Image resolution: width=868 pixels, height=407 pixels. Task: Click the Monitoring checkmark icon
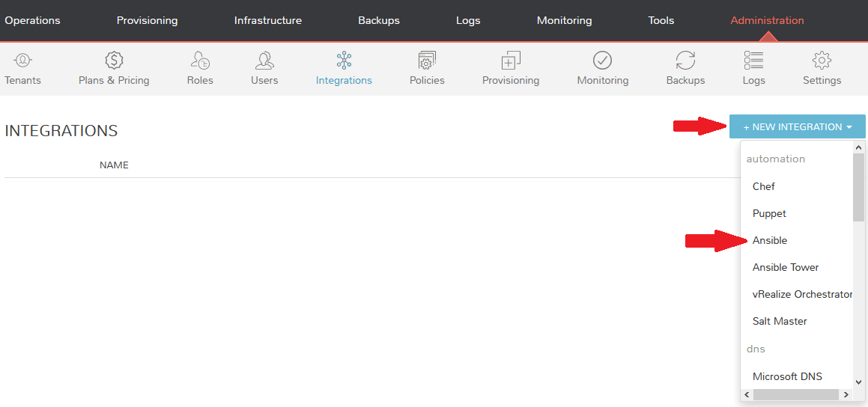(x=602, y=61)
